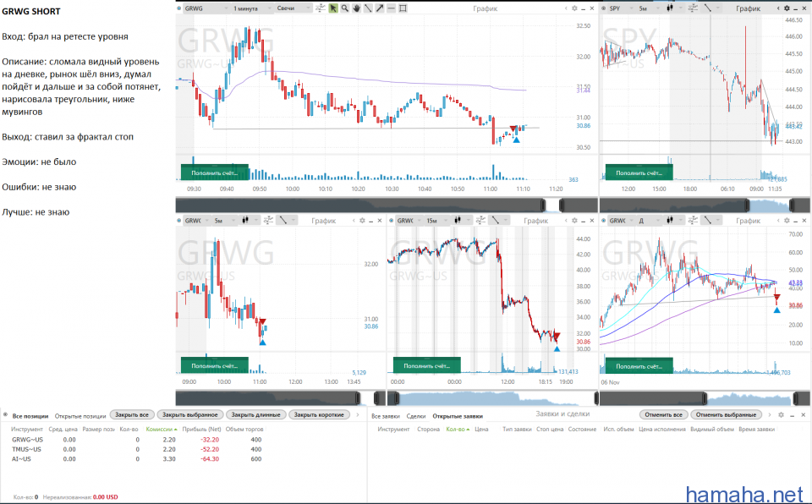812x504 pixels.
Task: Toggle link indicator on SPY chart
Action: coord(604,8)
